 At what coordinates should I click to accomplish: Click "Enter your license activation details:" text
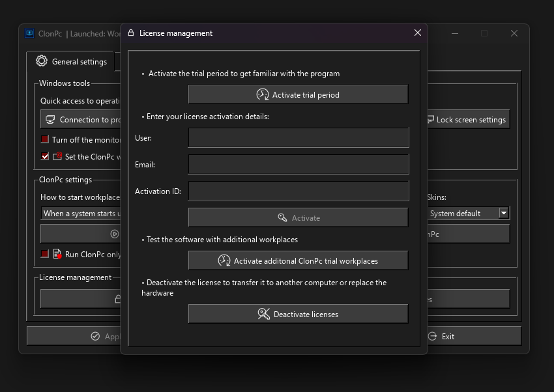208,117
